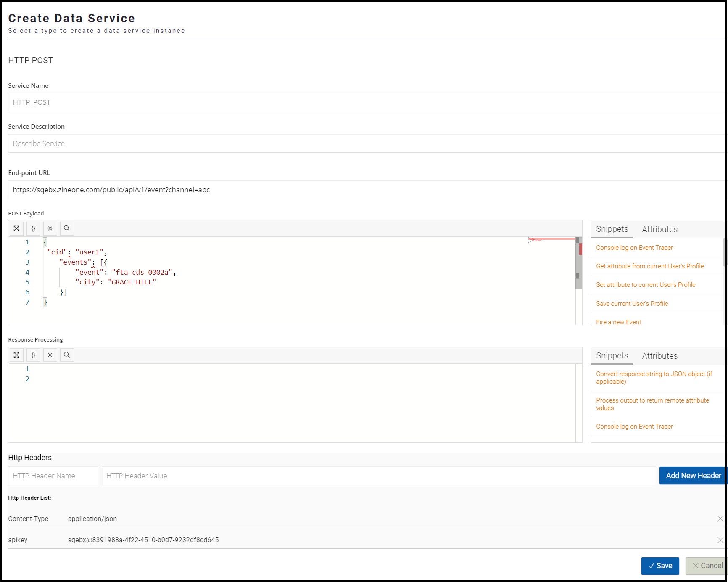Remove the Content-Type header row
This screenshot has height=583, width=728.
[x=720, y=519]
